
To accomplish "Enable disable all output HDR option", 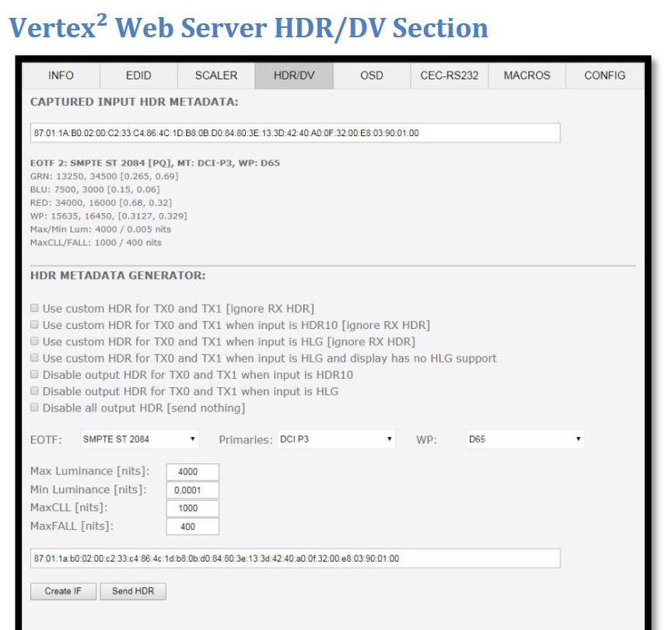I will tap(34, 407).
